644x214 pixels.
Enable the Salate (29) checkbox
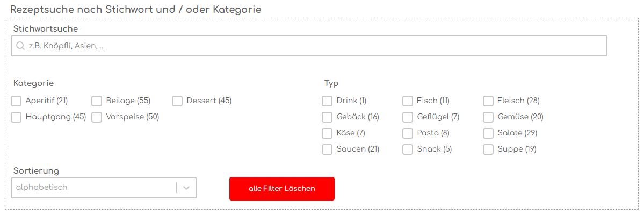(488, 133)
